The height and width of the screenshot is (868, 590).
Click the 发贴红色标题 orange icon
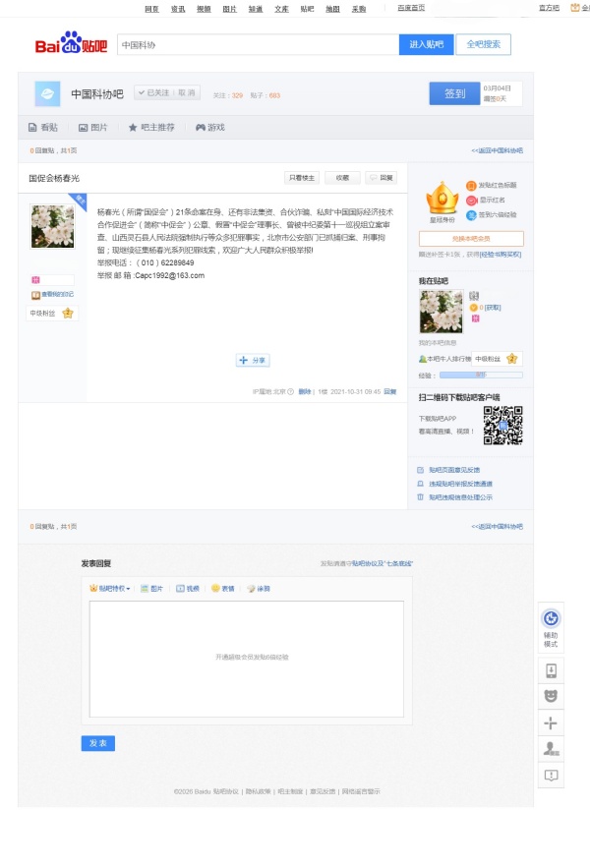[471, 186]
